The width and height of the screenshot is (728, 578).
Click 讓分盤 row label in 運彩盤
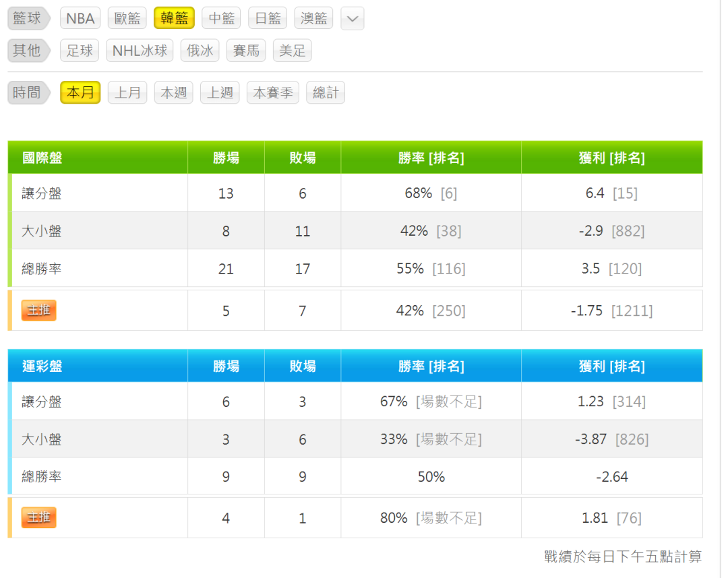pyautogui.click(x=42, y=402)
